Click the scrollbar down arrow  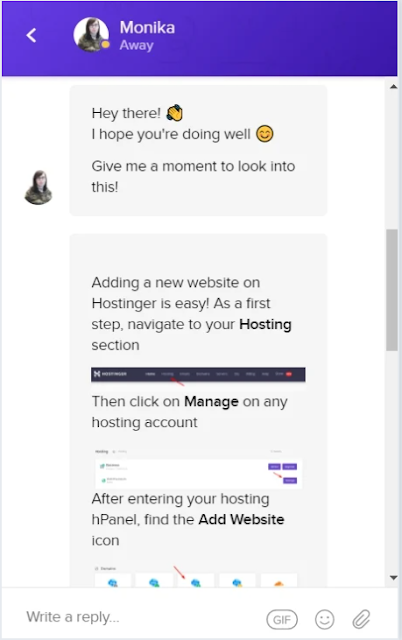pyautogui.click(x=393, y=578)
